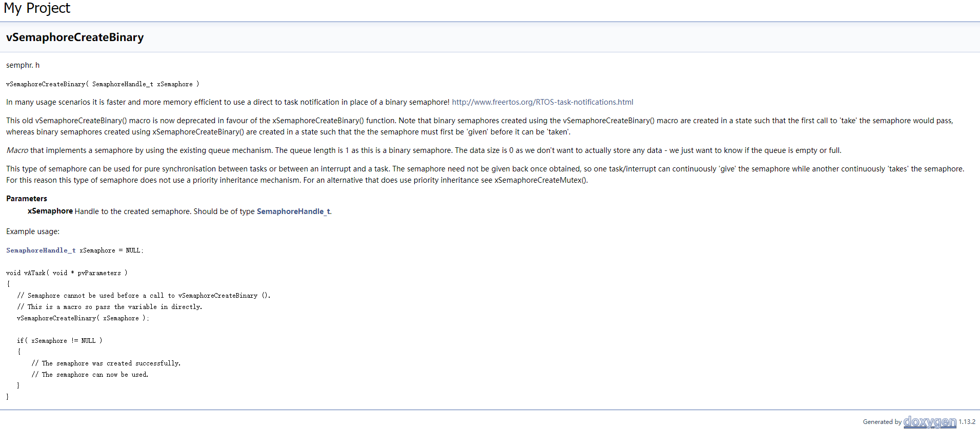Click the italic 'Macro' word
Image resolution: width=980 pixels, height=445 pixels.
pyautogui.click(x=17, y=150)
